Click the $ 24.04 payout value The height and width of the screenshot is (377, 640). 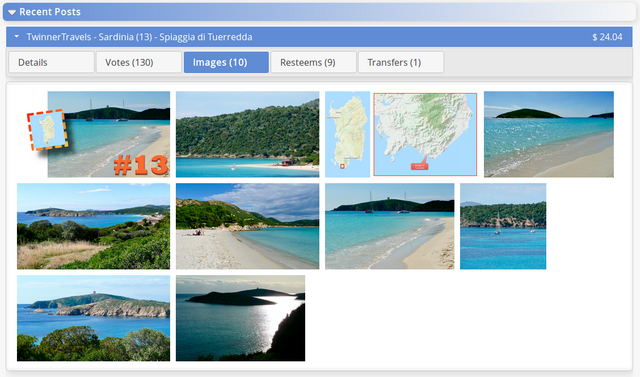pos(607,37)
